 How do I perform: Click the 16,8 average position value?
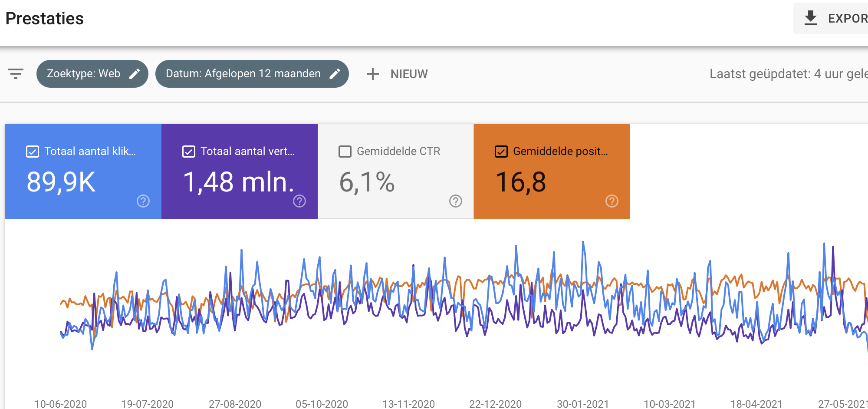521,182
